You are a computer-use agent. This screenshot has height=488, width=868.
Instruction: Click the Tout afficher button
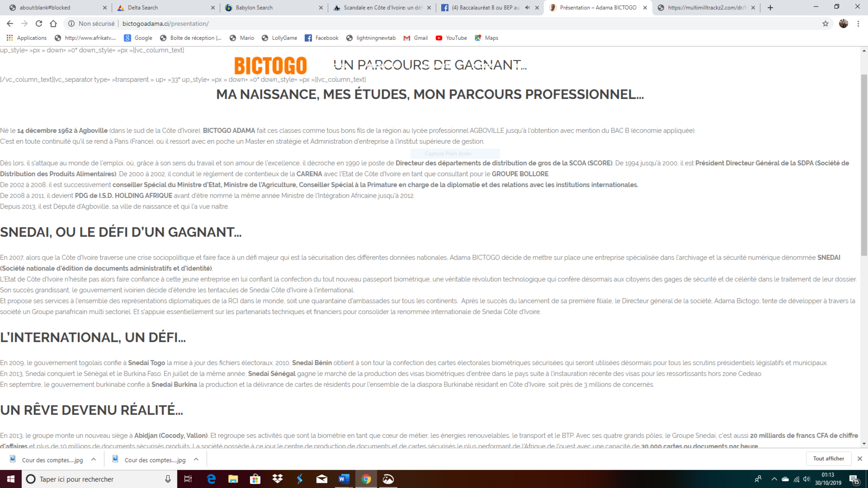[828, 458]
